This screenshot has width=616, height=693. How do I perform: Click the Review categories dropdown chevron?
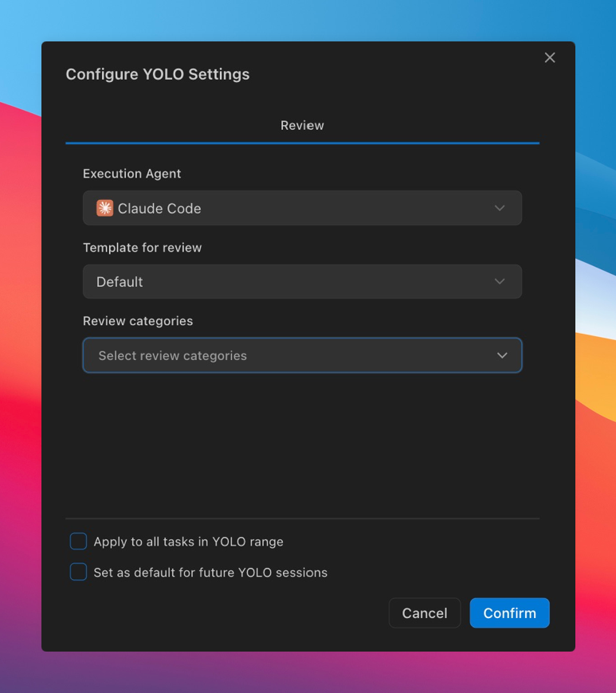tap(500, 355)
